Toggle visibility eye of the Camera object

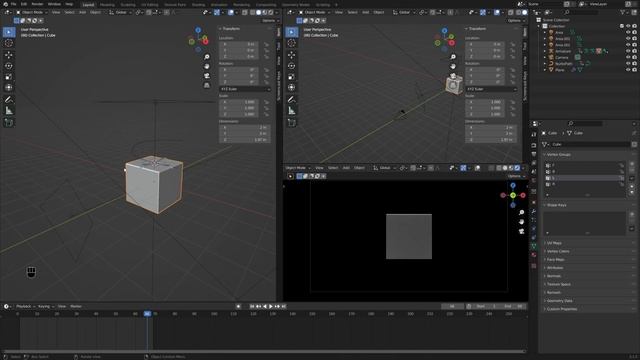[628, 58]
